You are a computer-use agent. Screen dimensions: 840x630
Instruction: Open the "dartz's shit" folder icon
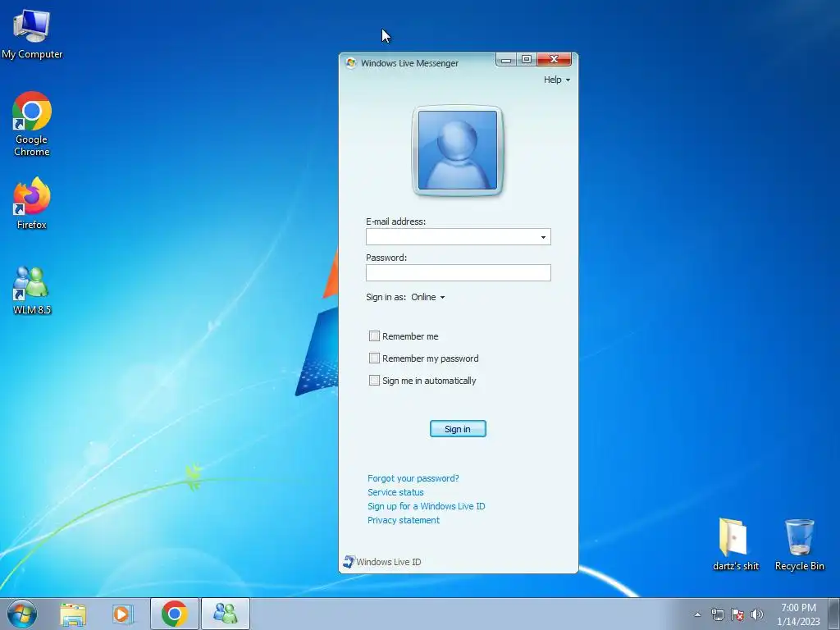735,545
